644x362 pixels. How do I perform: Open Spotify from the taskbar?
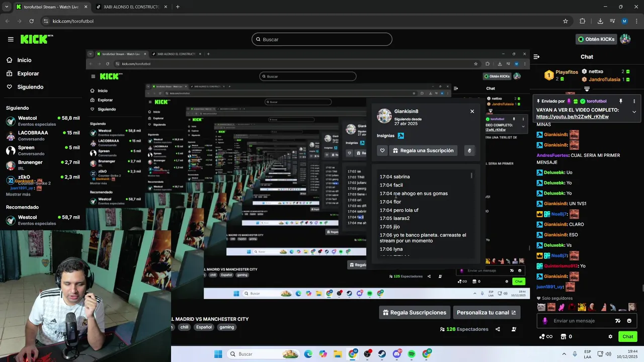(x=412, y=354)
